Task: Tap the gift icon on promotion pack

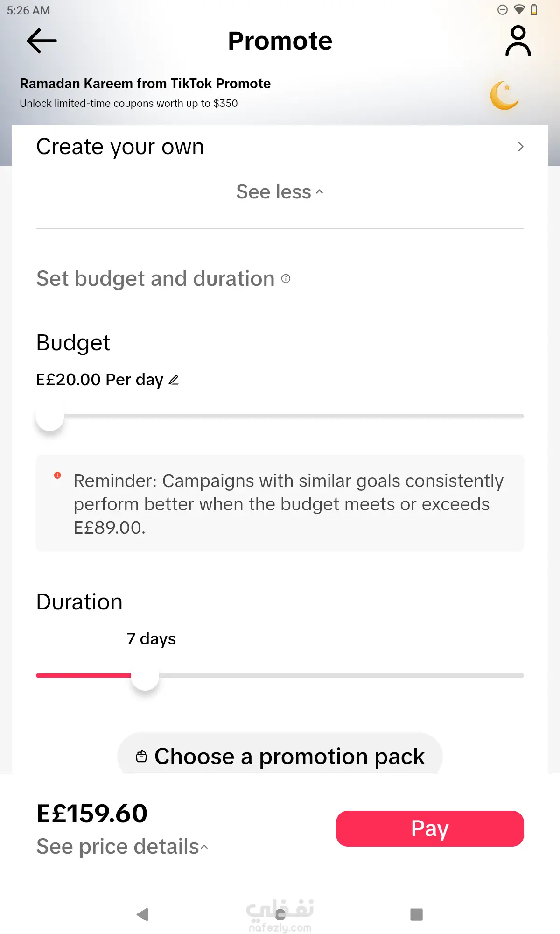Action: [141, 756]
